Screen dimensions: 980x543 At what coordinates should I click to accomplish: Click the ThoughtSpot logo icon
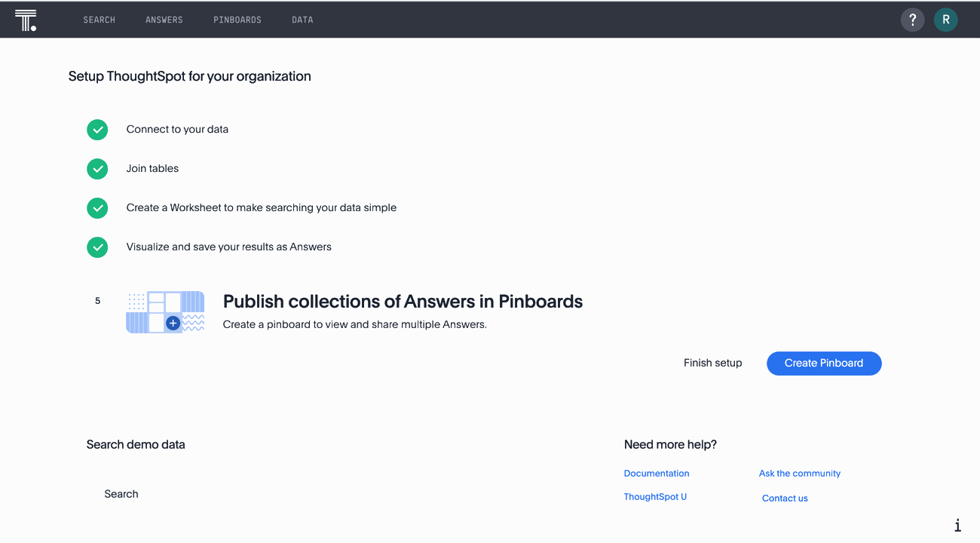[26, 20]
